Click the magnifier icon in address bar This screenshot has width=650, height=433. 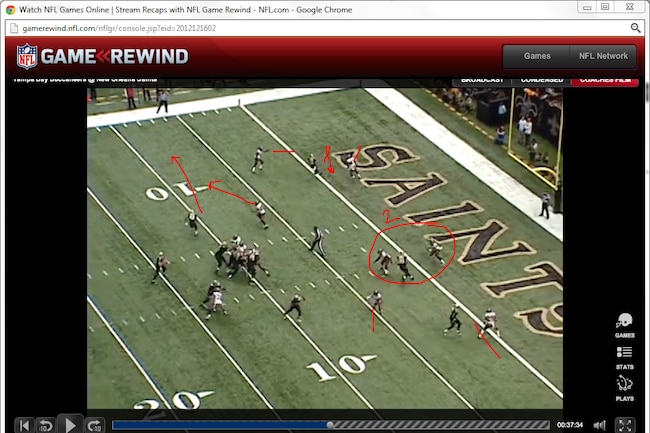pyautogui.click(x=635, y=28)
